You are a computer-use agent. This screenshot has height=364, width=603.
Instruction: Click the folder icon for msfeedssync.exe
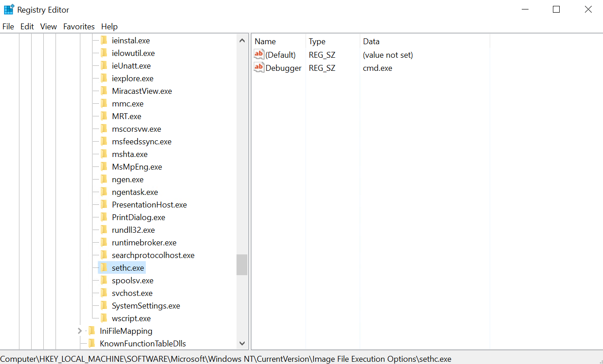[x=104, y=142]
